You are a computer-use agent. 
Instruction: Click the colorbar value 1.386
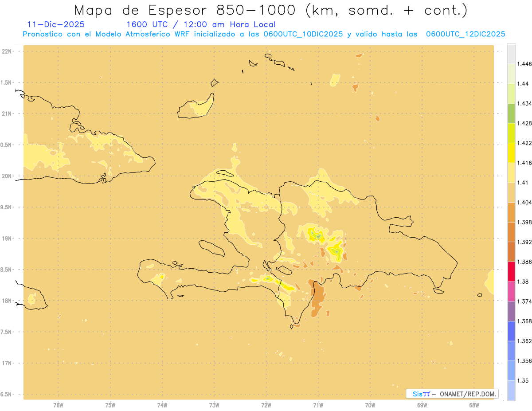pos(525,262)
